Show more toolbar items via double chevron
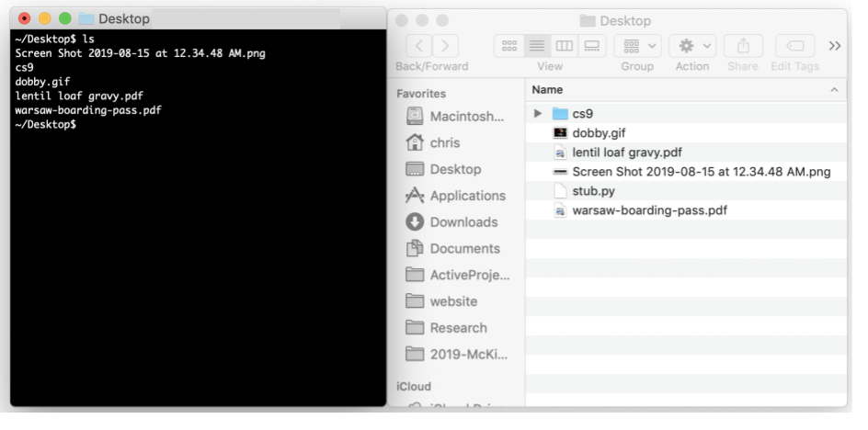Screen dimensions: 868x430 (835, 46)
